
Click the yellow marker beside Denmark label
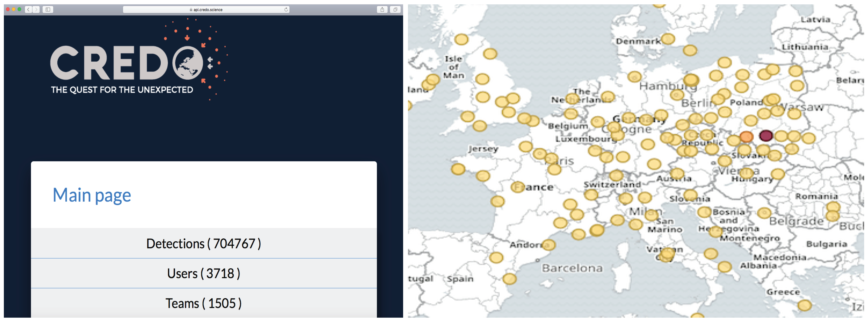(668, 39)
